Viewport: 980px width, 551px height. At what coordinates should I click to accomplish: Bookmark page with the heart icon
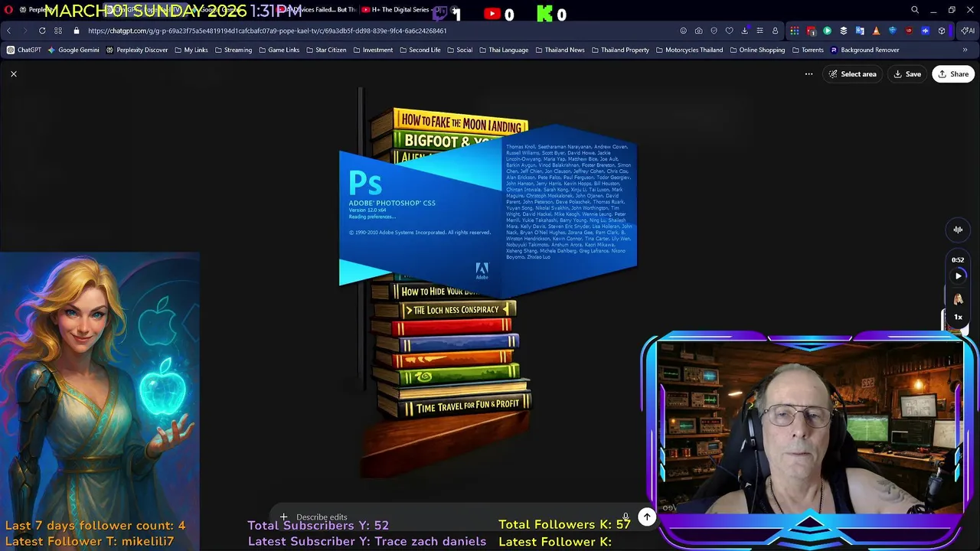click(x=730, y=31)
